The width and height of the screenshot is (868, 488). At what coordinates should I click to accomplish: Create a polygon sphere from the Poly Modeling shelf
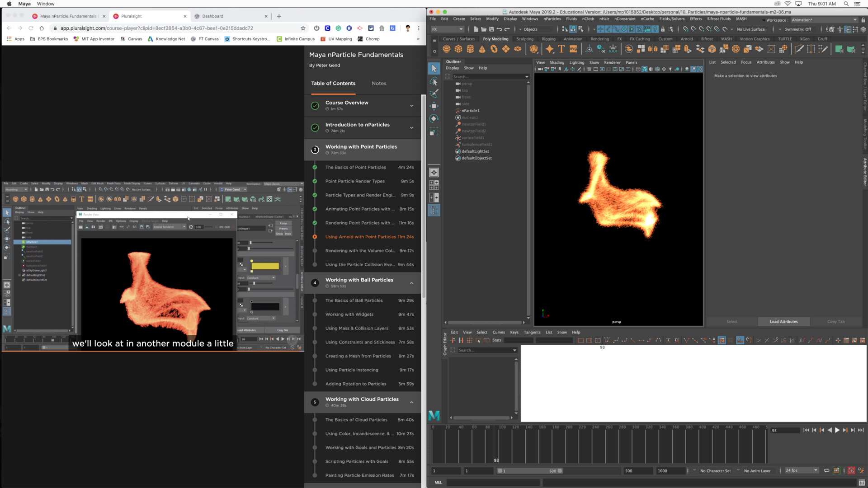tap(446, 49)
